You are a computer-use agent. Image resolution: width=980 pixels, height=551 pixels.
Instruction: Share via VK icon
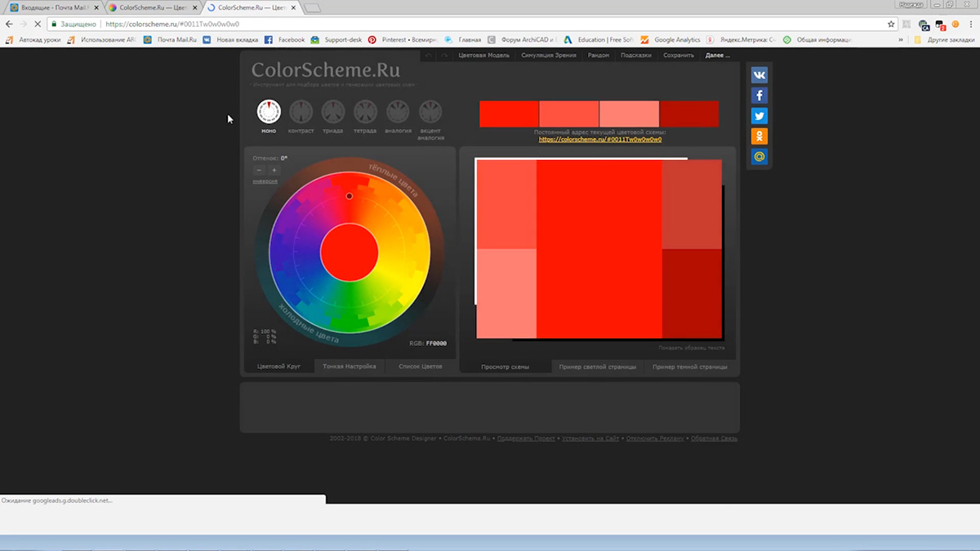click(x=759, y=75)
